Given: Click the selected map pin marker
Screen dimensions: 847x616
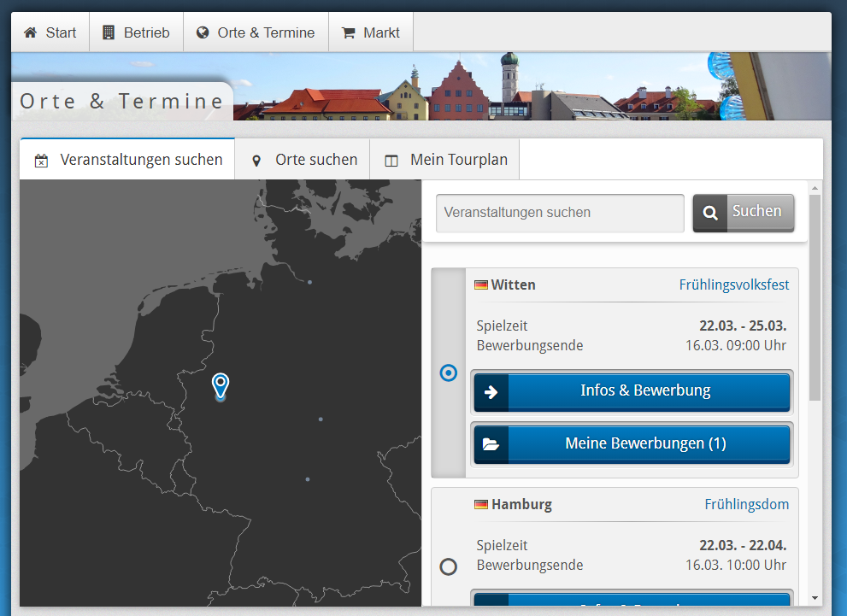Looking at the screenshot, I should coord(221,384).
